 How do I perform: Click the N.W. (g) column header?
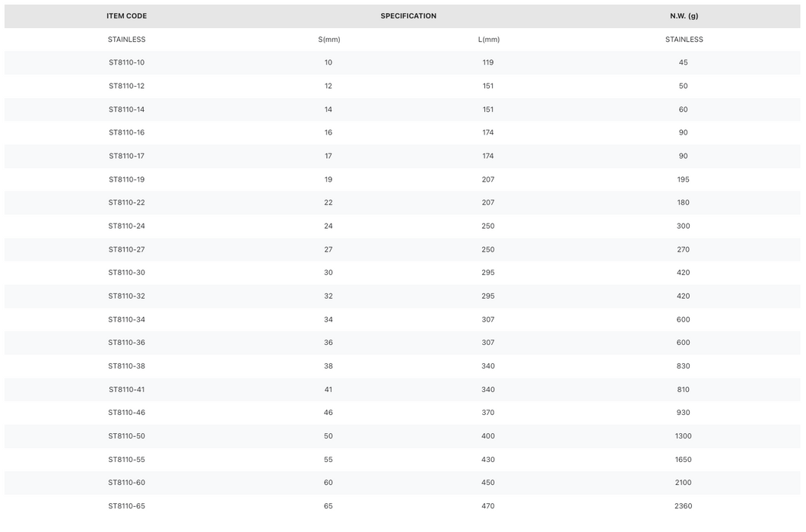(684, 16)
